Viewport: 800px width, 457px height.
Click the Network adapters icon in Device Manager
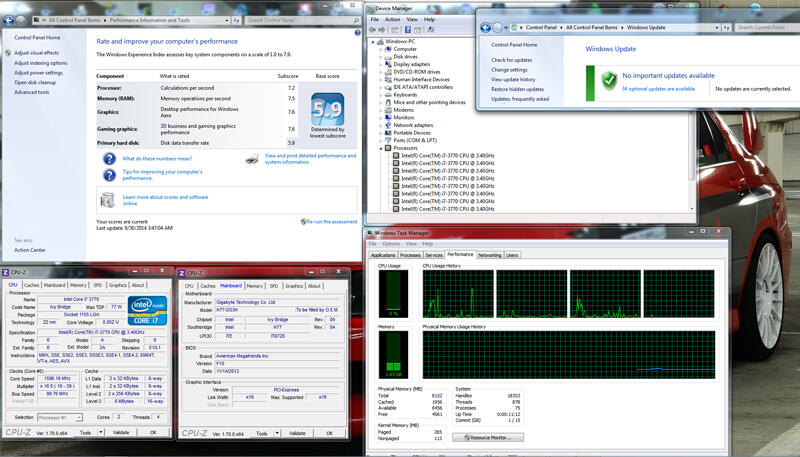pyautogui.click(x=388, y=125)
